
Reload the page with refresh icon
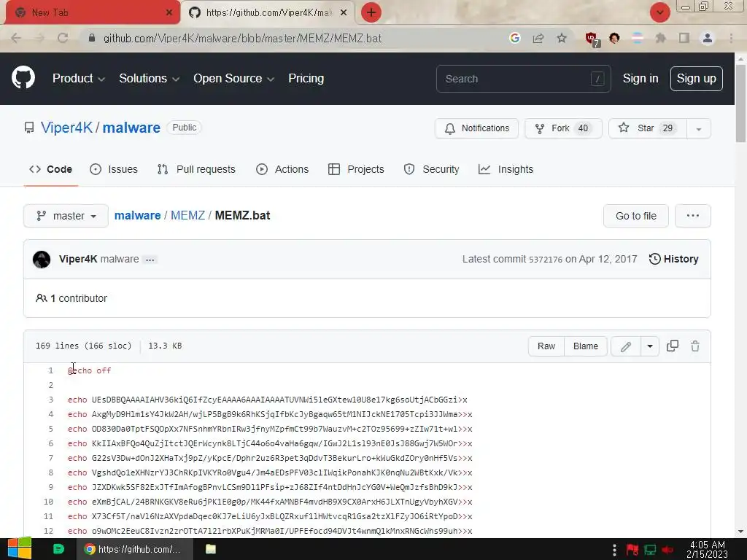pyautogui.click(x=63, y=38)
